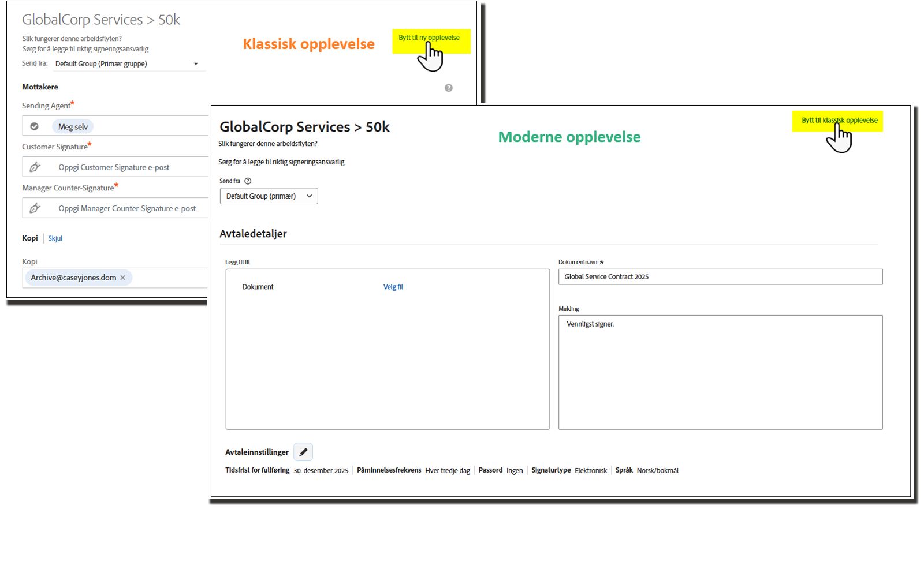Viewport: 924px width, 573px height.
Task: Open the Default Group (primær) dropdown
Action: click(269, 196)
